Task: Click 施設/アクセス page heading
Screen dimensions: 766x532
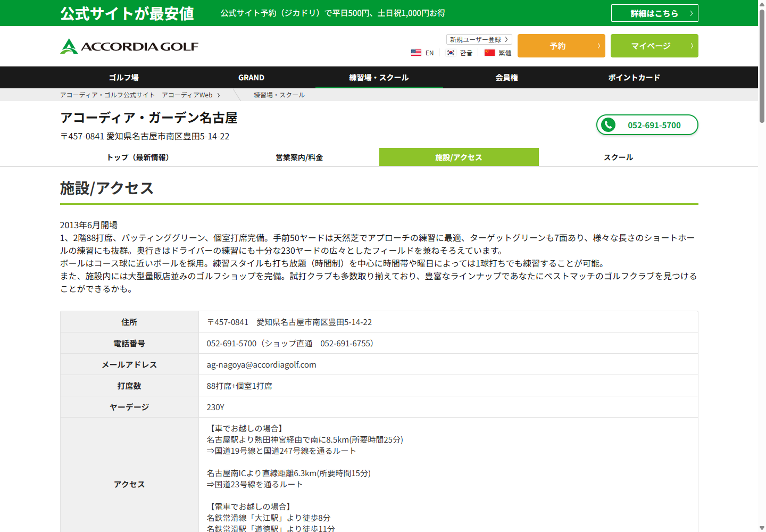Action: 106,188
